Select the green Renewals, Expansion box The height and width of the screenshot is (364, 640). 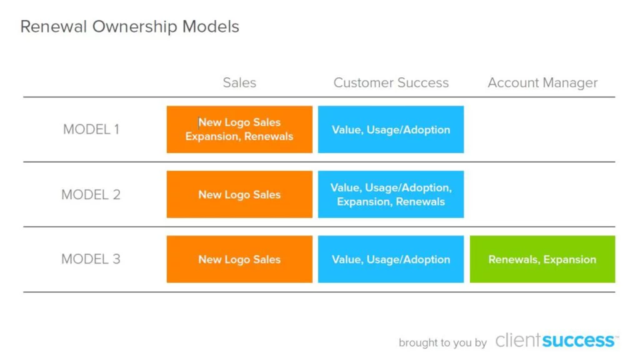[x=542, y=259]
